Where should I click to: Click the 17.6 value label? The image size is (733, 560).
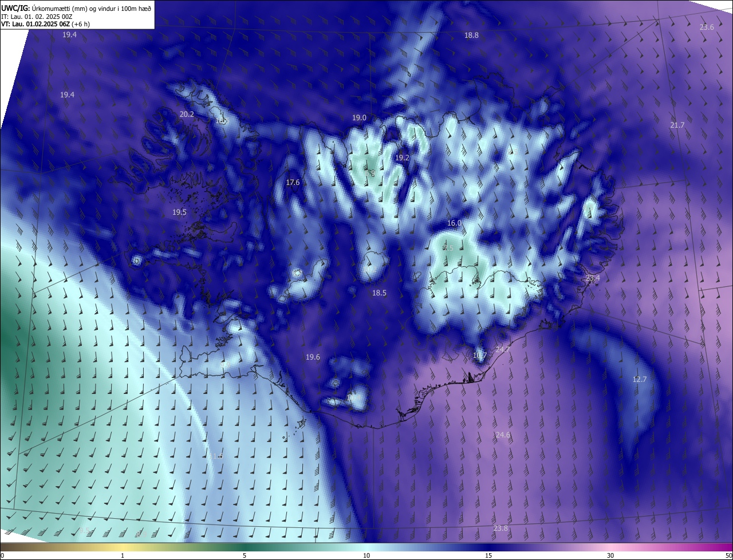(x=293, y=183)
